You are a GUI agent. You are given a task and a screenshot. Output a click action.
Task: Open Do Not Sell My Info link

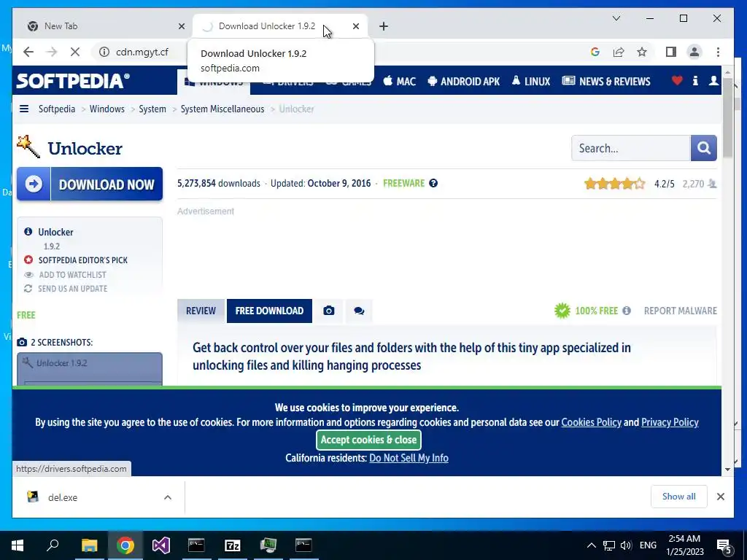pyautogui.click(x=409, y=458)
